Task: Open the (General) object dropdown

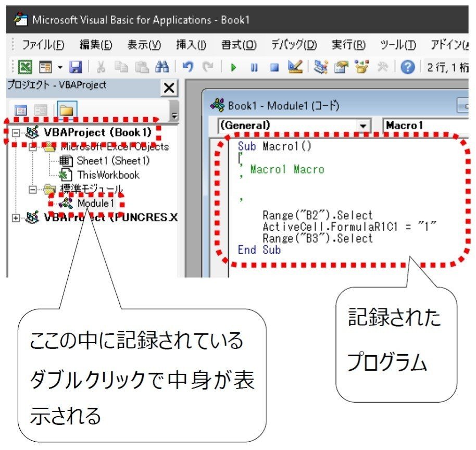Action: pyautogui.click(x=363, y=126)
